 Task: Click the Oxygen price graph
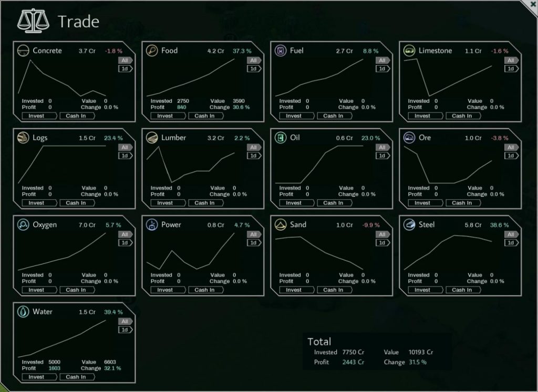pos(62,252)
